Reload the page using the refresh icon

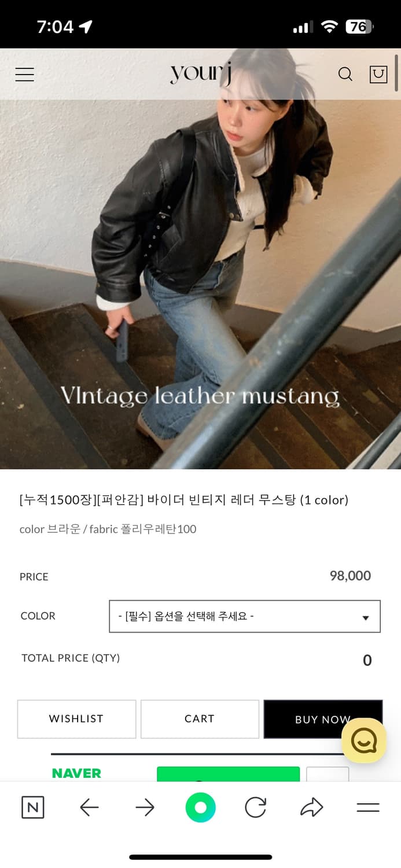[256, 806]
